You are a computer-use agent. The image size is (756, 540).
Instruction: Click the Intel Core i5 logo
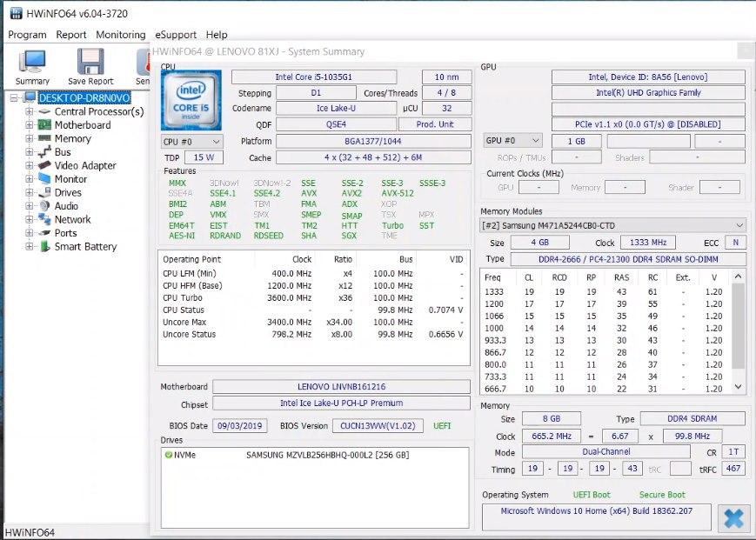[x=191, y=100]
